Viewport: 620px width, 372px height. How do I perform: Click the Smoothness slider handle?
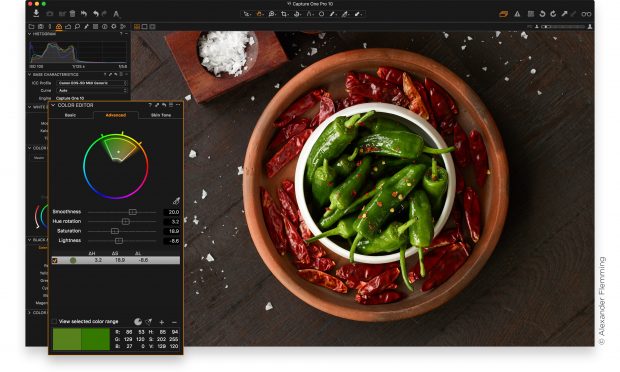point(132,212)
